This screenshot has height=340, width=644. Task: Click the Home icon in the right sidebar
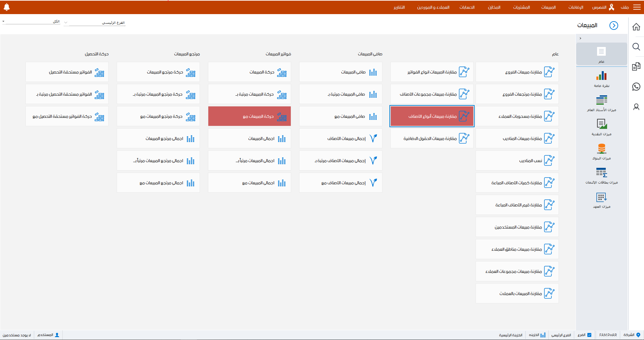(636, 27)
